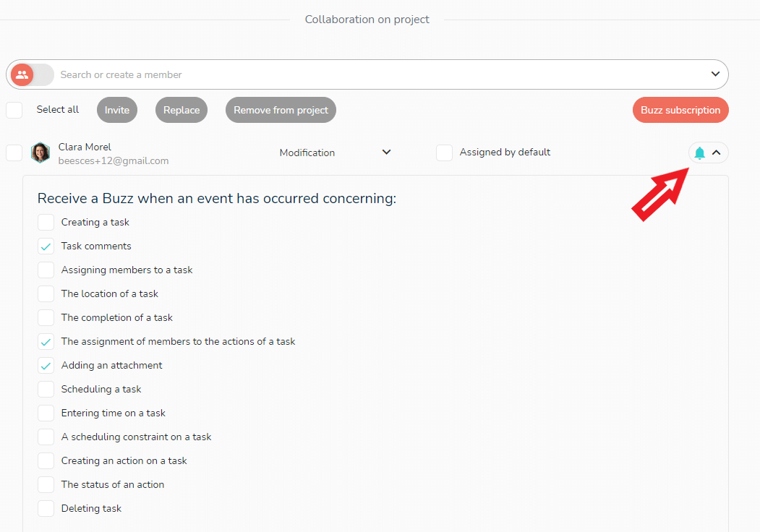Check Deleting task notification
This screenshot has height=532, width=760.
click(46, 508)
